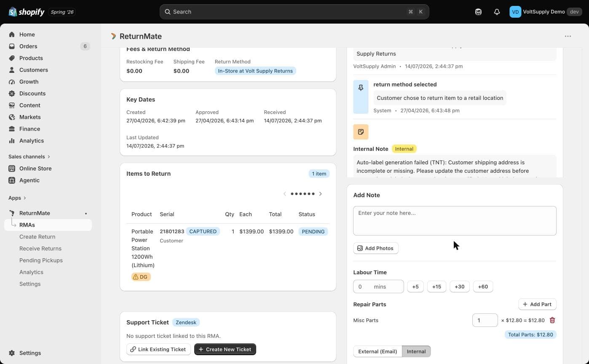Click into the Add Note text area

point(455,221)
